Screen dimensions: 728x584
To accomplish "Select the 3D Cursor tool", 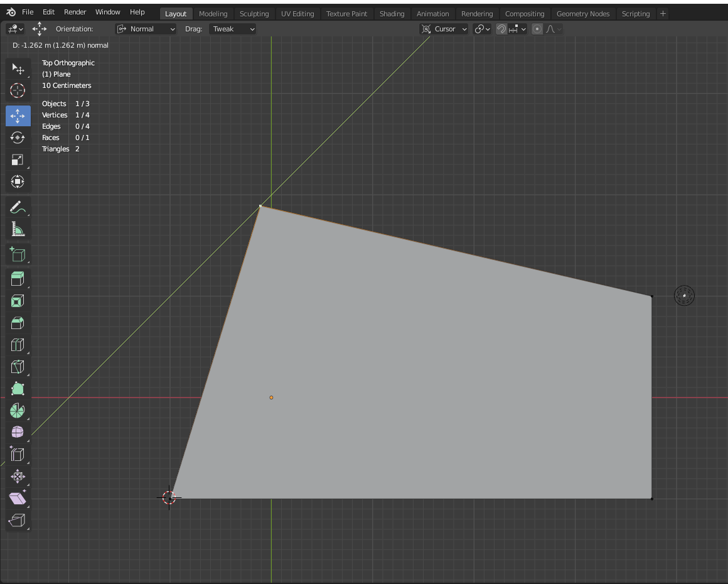I will click(x=18, y=90).
